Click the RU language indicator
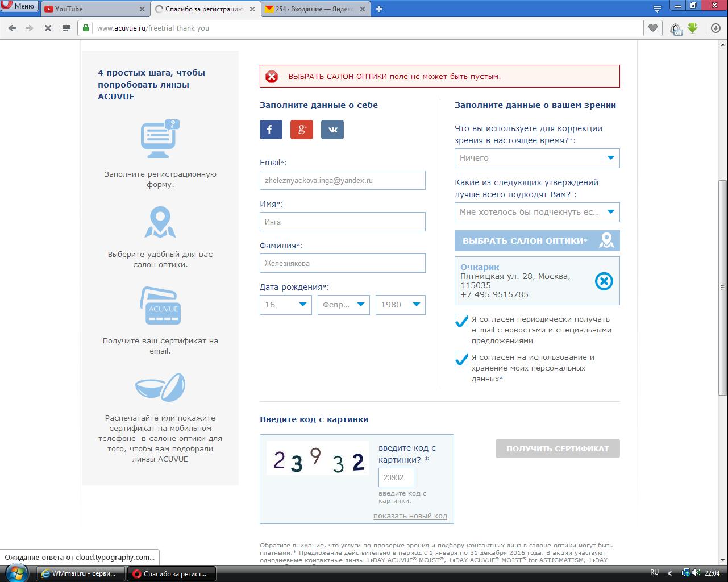728x582 pixels. coord(654,573)
